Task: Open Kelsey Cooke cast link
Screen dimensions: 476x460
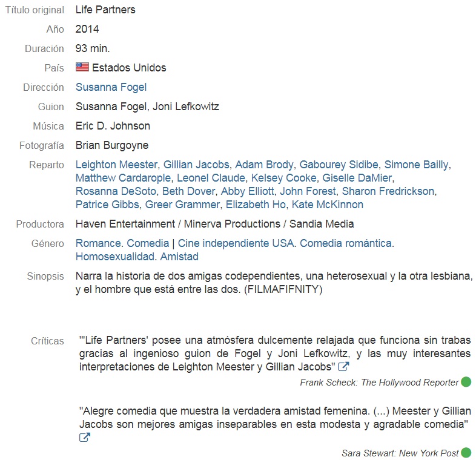Action: click(284, 178)
